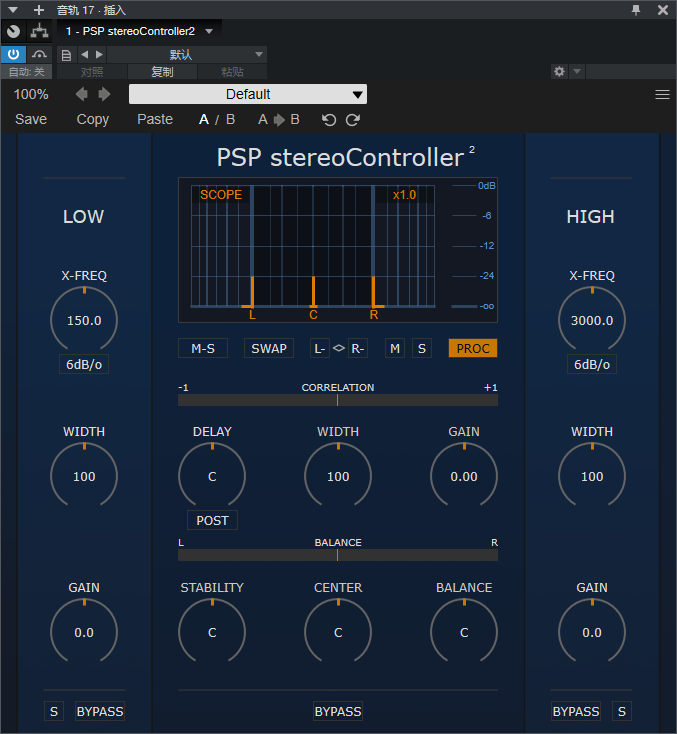Click the settings gear icon
Image resolution: width=677 pixels, height=734 pixels.
point(559,72)
